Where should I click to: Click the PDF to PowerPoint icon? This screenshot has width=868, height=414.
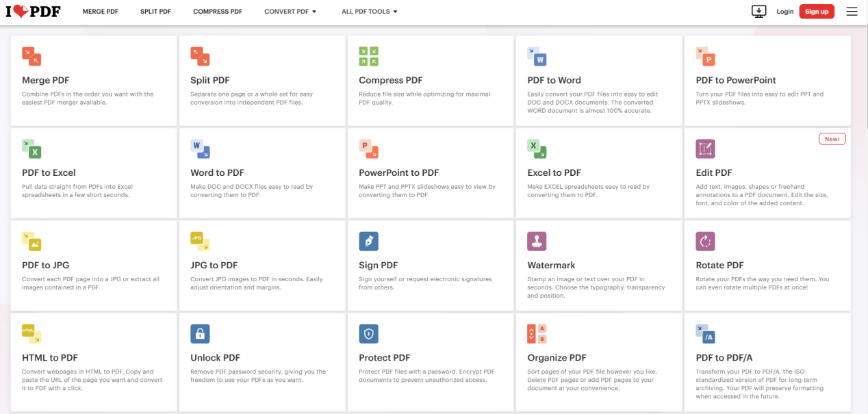[x=705, y=56]
